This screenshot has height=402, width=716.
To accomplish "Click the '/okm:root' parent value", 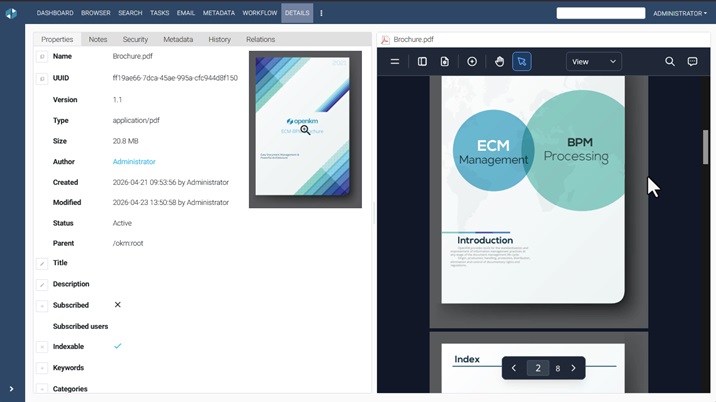I will (x=128, y=243).
